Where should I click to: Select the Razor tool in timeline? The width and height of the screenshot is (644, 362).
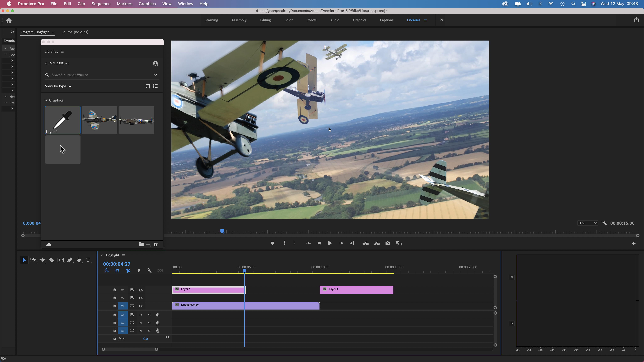[x=52, y=260]
